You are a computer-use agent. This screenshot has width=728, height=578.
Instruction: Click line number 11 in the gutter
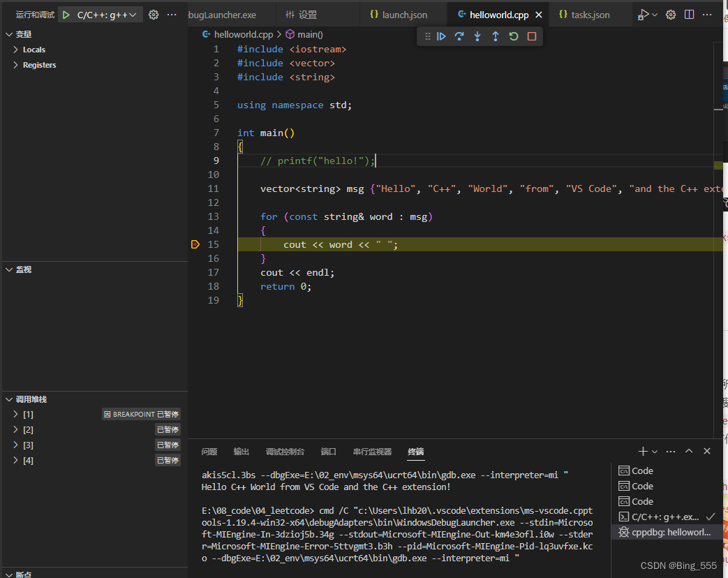point(213,189)
